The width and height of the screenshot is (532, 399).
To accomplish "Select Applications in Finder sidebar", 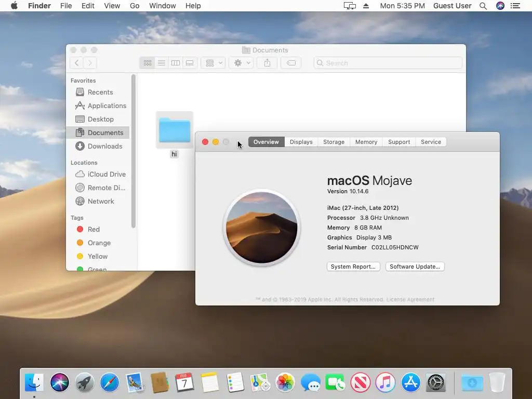I will (x=99, y=106).
